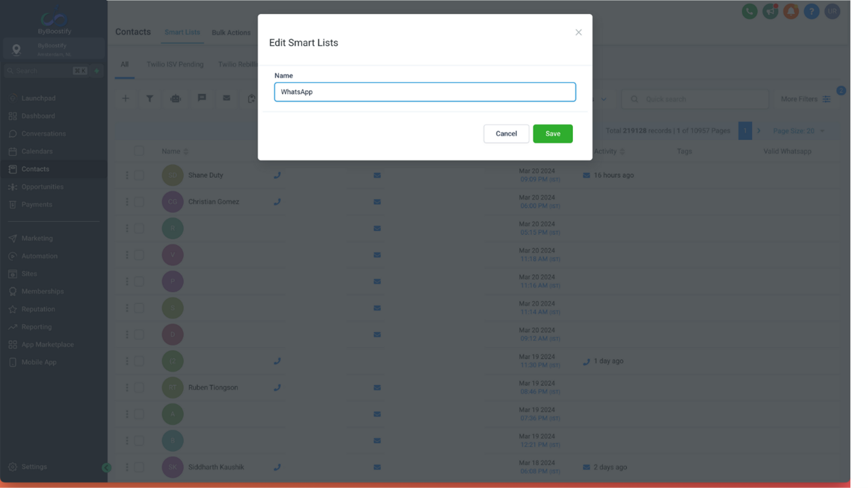Select the Twilio ISV Pending tab
The width and height of the screenshot is (868, 488).
click(x=175, y=64)
